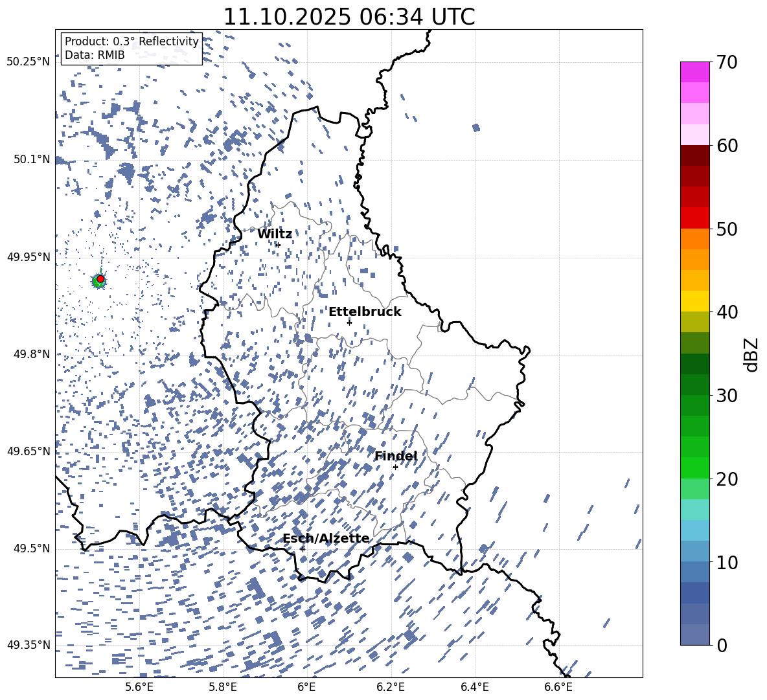Click the 50 colorbar tick label
The image size is (767, 700).
point(727,229)
